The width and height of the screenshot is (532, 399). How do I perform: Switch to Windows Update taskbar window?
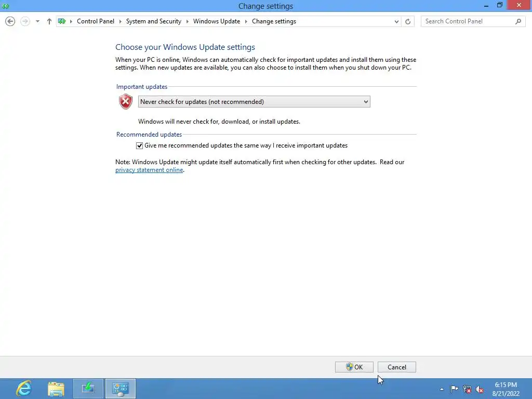tap(88, 389)
